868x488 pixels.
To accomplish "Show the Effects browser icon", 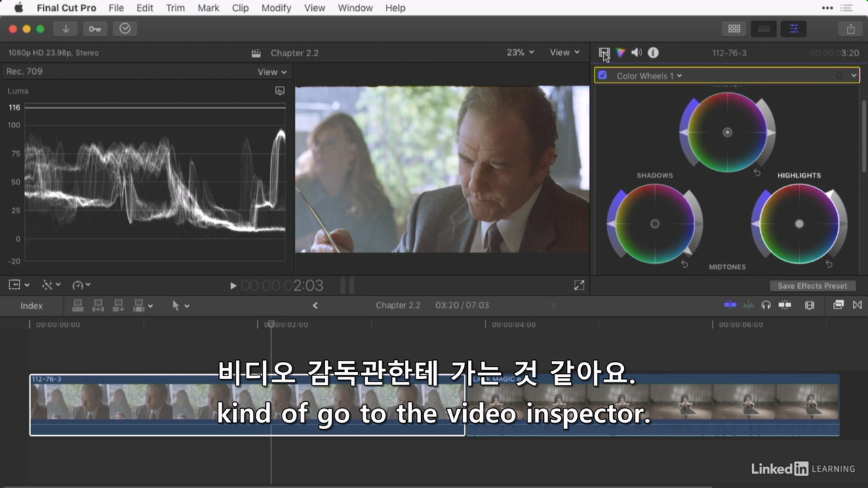I will [839, 305].
